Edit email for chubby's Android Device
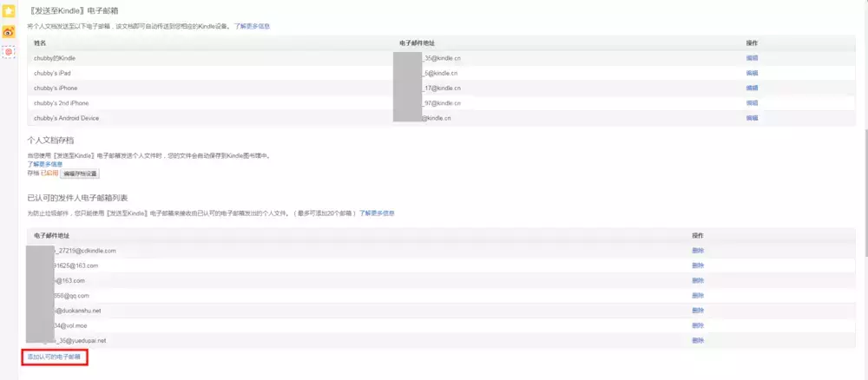 pos(752,118)
